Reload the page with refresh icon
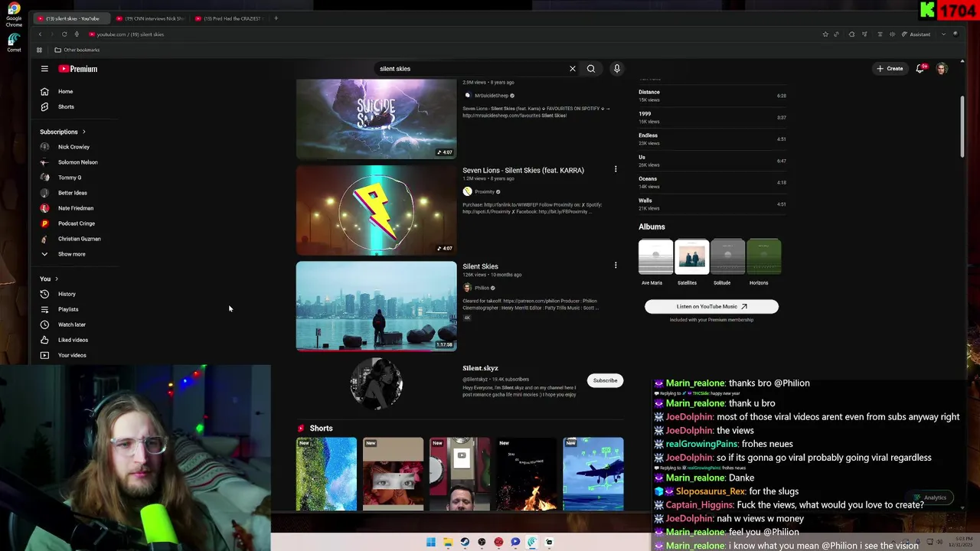This screenshot has height=551, width=980. tap(64, 34)
